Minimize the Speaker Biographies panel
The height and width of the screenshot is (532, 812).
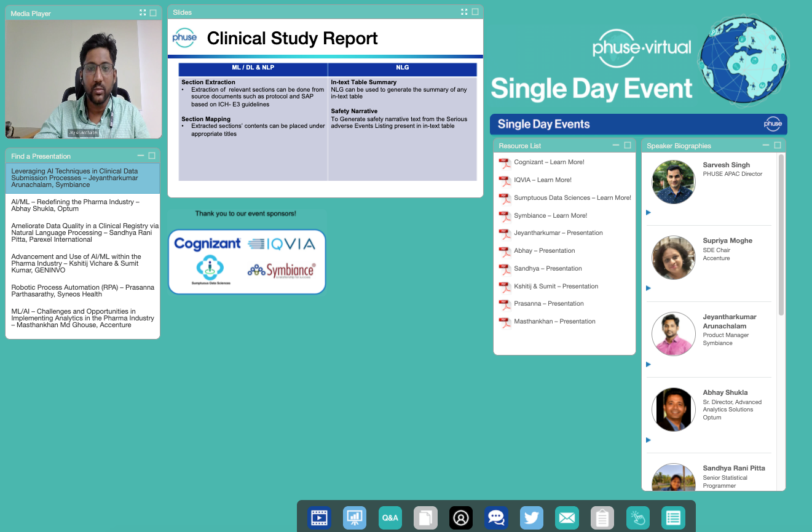766,145
